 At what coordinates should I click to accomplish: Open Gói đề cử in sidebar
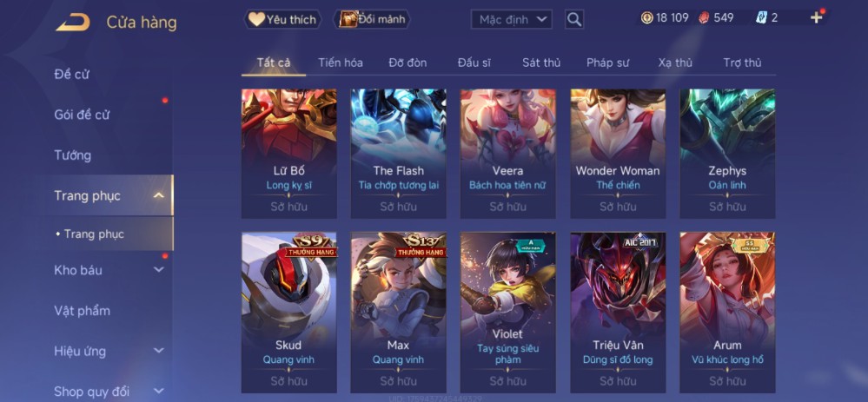pos(82,115)
